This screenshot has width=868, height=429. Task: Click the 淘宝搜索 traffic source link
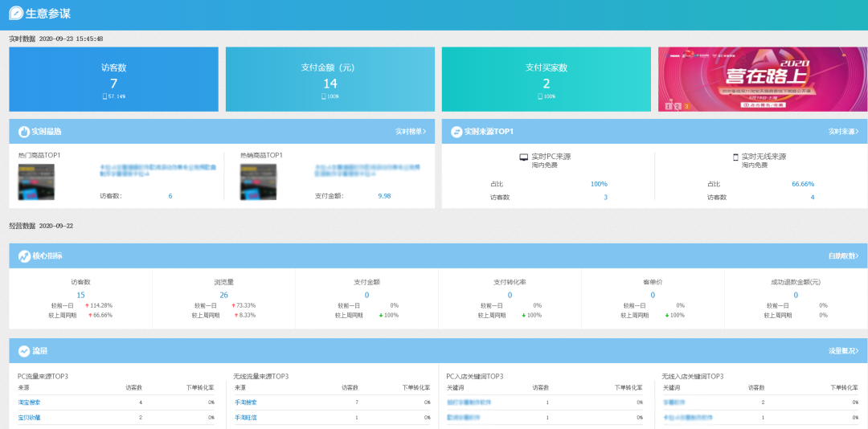[29, 402]
